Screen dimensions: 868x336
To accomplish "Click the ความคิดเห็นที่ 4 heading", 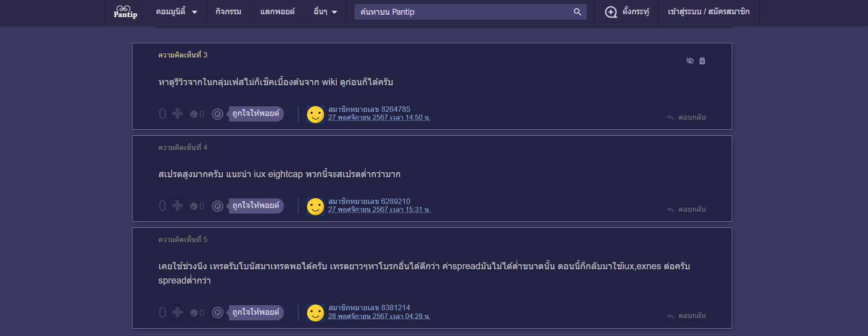I will click(183, 147).
